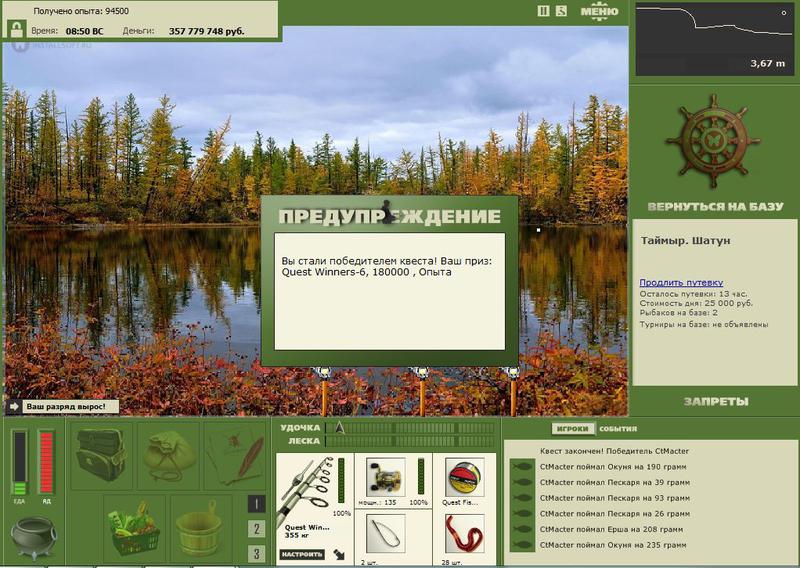Click the S icon next to pause
Image resolution: width=800 pixels, height=568 pixels.
(561, 11)
